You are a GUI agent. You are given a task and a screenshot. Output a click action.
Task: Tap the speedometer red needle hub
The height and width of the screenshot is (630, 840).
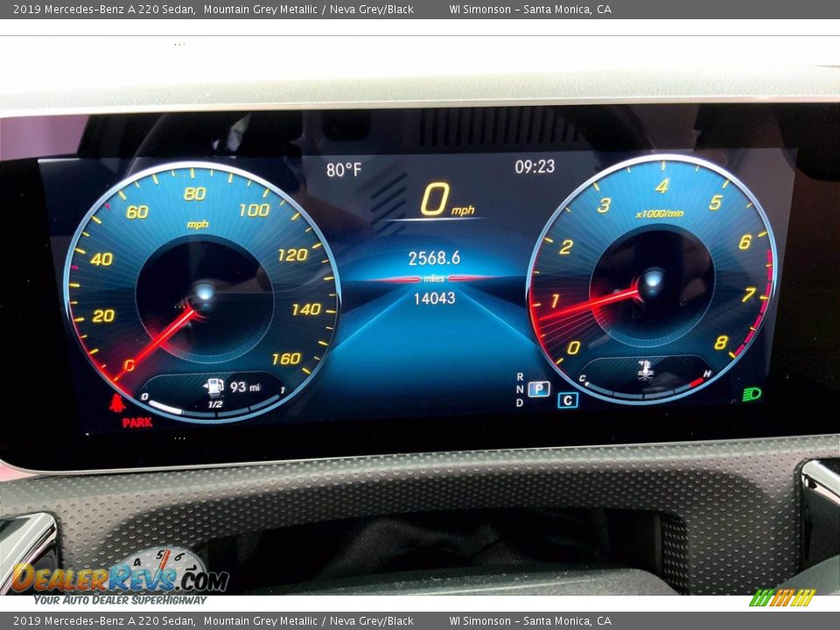[204, 292]
